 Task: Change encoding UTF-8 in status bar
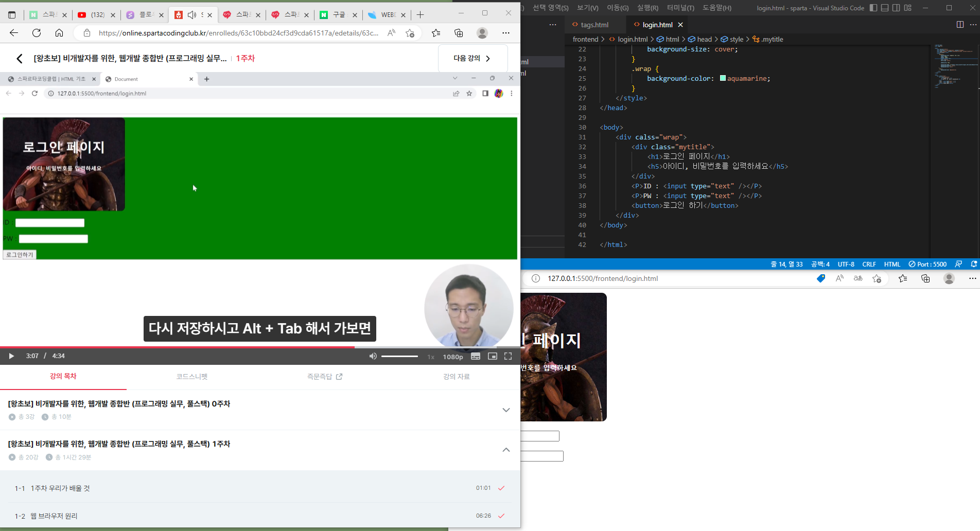coord(846,264)
